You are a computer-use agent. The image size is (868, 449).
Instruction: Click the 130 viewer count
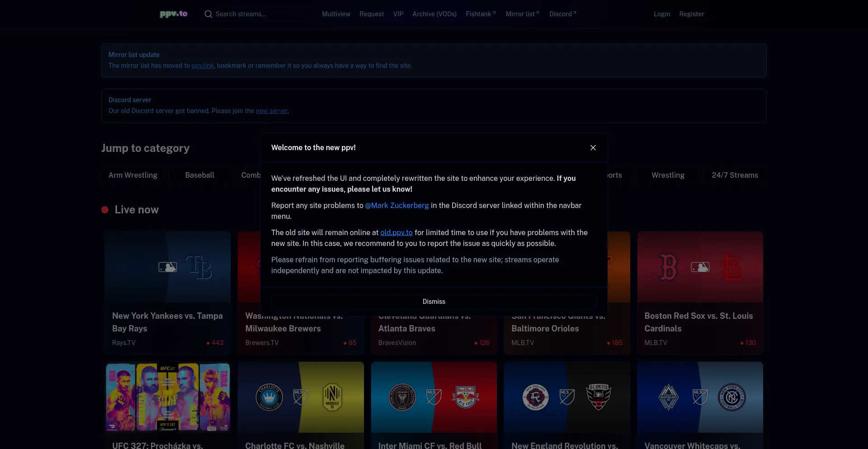pyautogui.click(x=748, y=343)
